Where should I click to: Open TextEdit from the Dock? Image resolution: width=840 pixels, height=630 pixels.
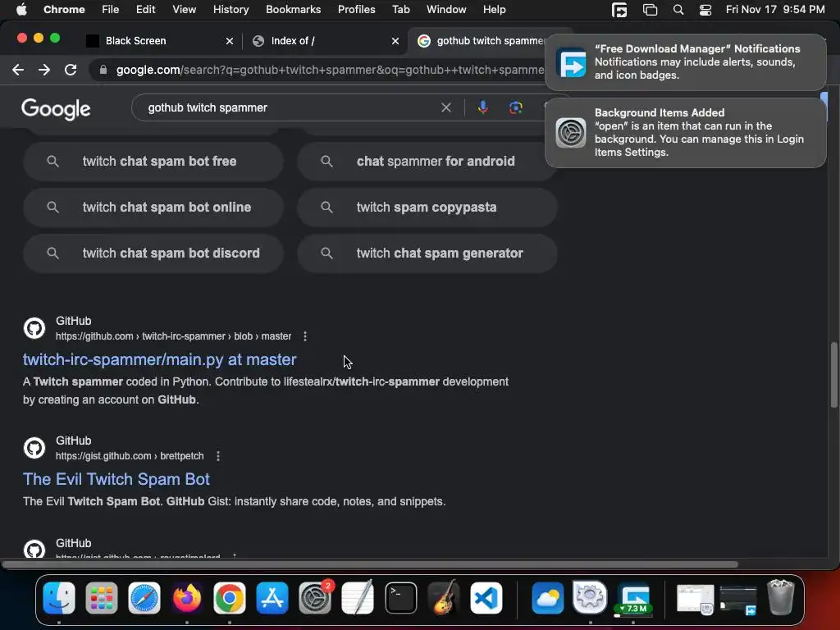358,598
